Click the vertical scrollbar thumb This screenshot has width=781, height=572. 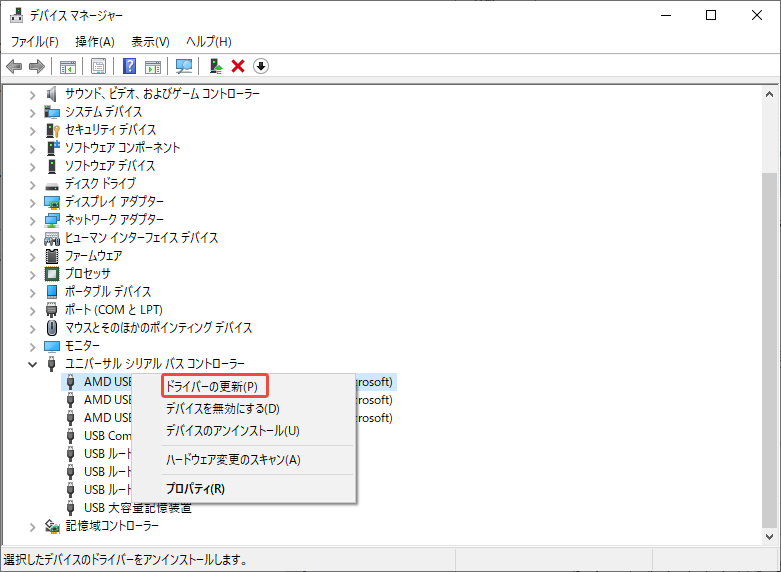tap(769, 349)
